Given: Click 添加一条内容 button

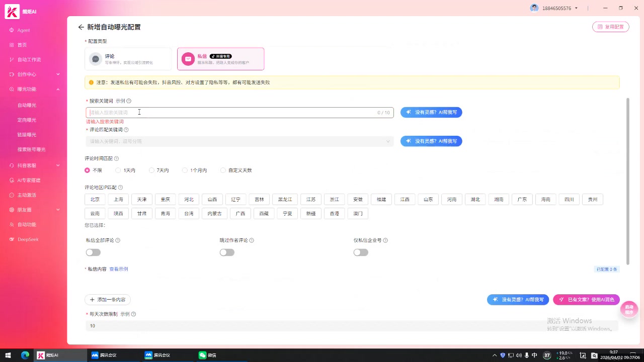Looking at the screenshot, I should point(108,300).
